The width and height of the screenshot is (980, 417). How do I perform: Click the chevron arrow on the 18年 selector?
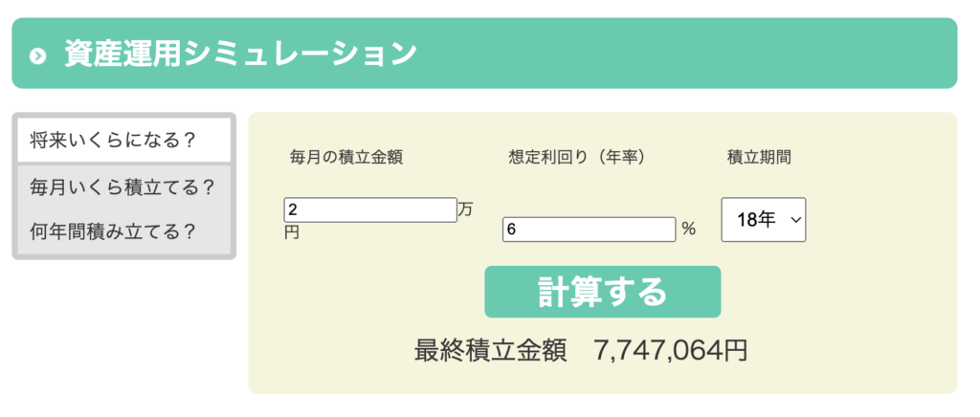(x=794, y=220)
